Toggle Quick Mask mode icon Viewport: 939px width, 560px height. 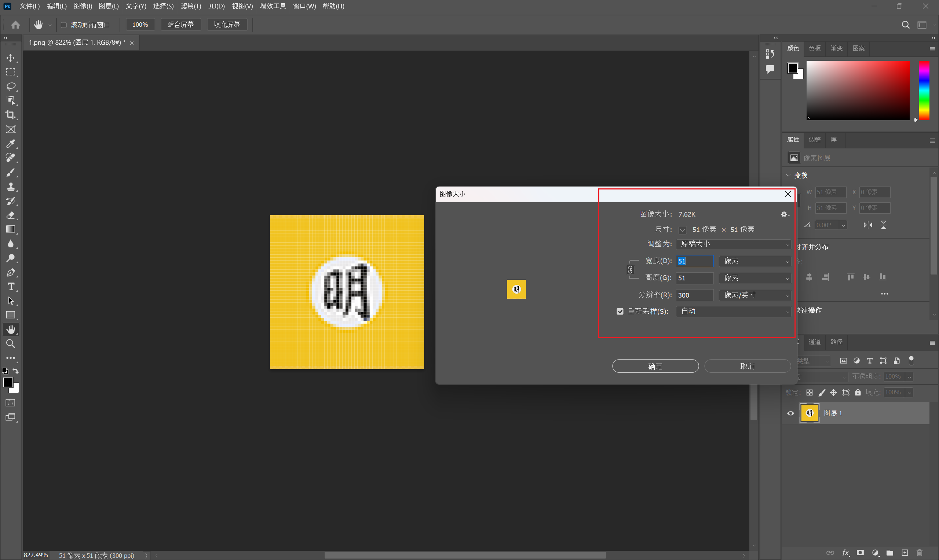(11, 403)
